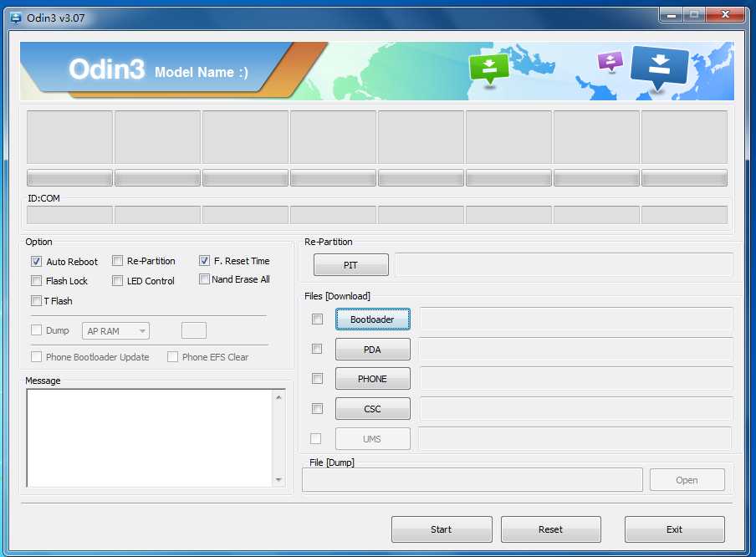The height and width of the screenshot is (557, 756).
Task: Click the File Dump path field
Action: (x=472, y=480)
